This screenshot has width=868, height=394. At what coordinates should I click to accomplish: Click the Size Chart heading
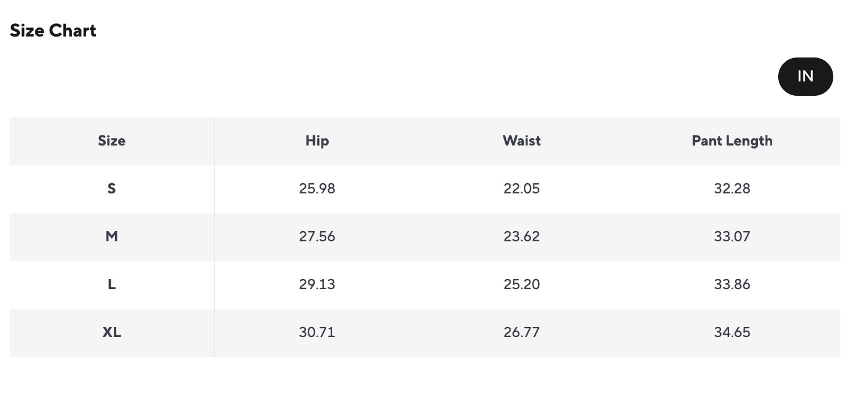[x=53, y=31]
